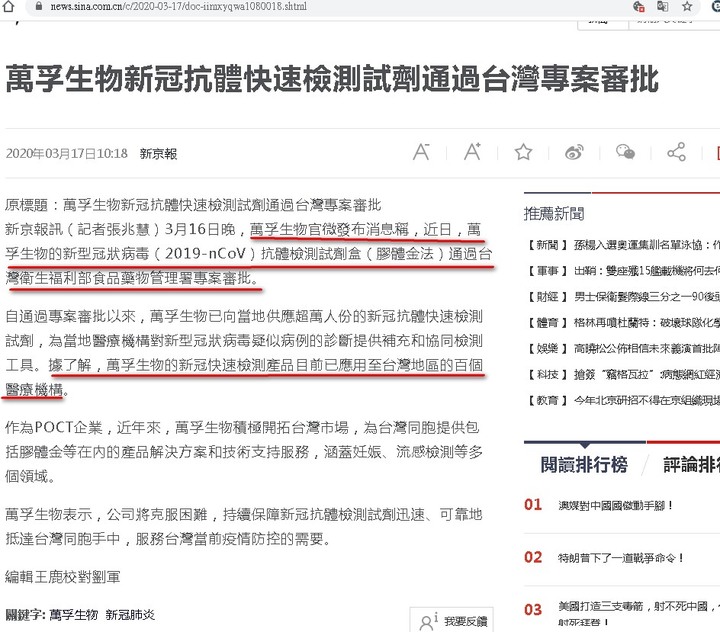Viewport: 720px width, 632px height.
Task: Click paragraph starting 萬孚生物表示
Action: tap(243, 526)
